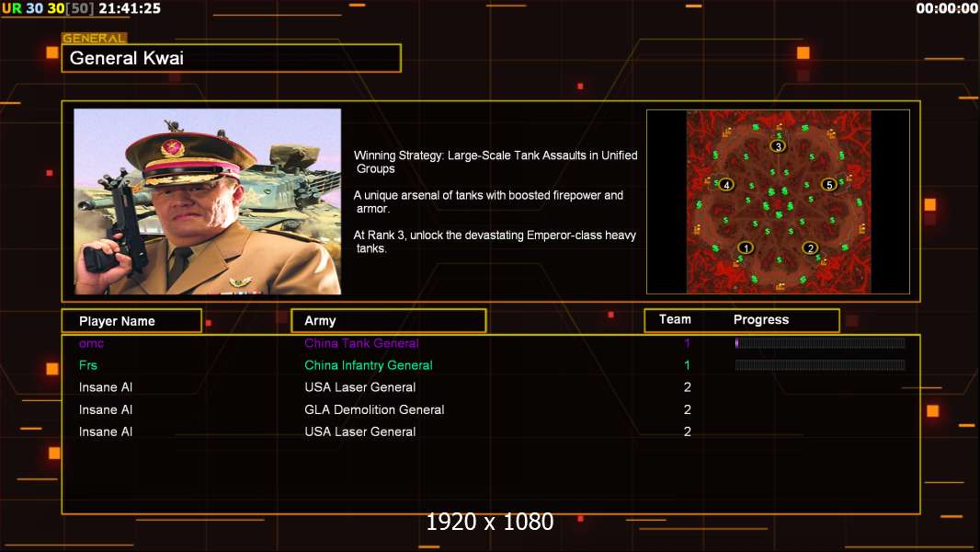Select the Progress column header
This screenshot has width=980, height=552.
tap(760, 319)
